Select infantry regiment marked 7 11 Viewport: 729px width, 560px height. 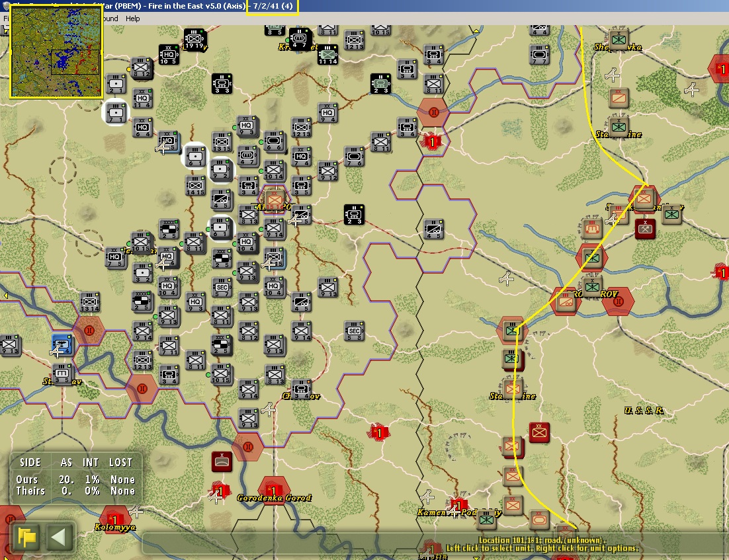pos(169,346)
